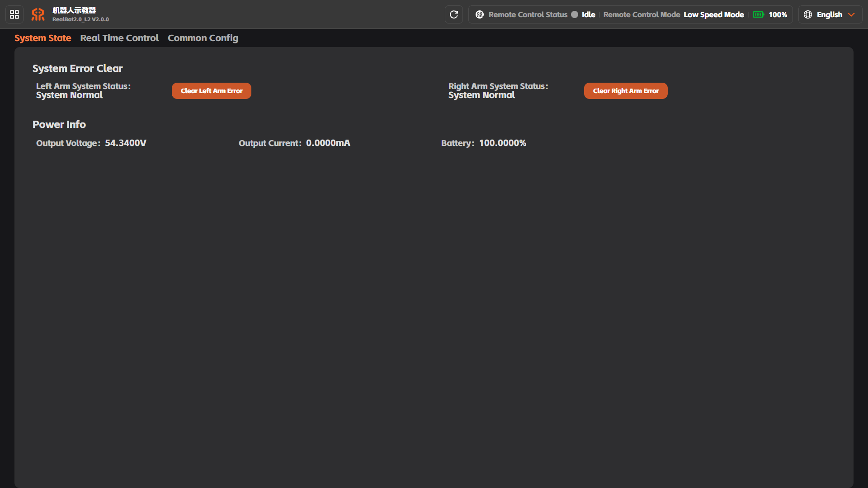Click Left Arm System Status label
The height and width of the screenshot is (488, 868).
(x=83, y=86)
